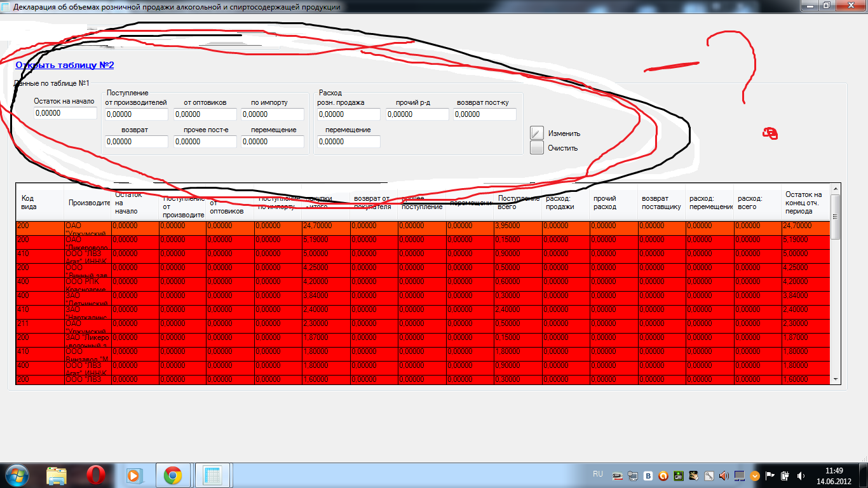
Task: Click the Остаток на конец отч. периода header
Action: (x=803, y=202)
